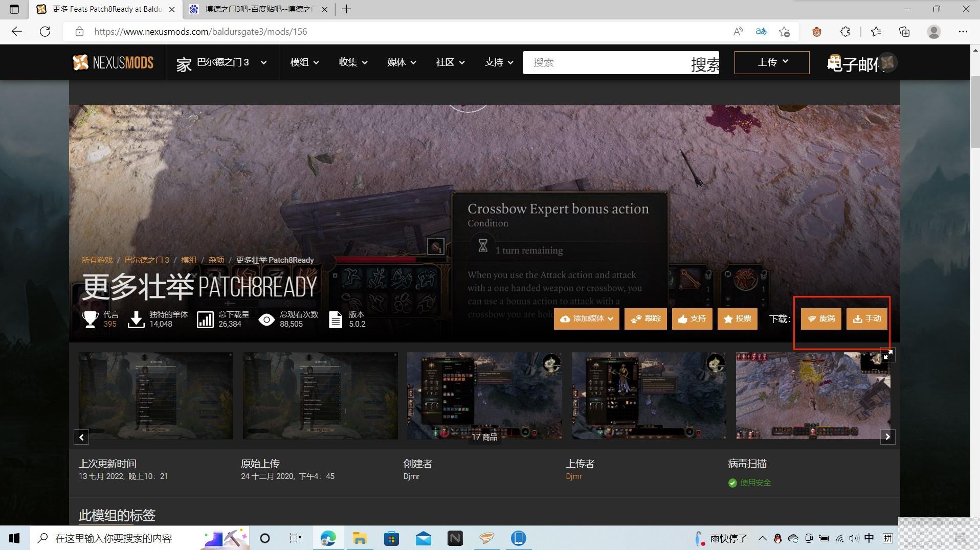Select the 更多 Feats Patch8Ready tab

(106, 9)
